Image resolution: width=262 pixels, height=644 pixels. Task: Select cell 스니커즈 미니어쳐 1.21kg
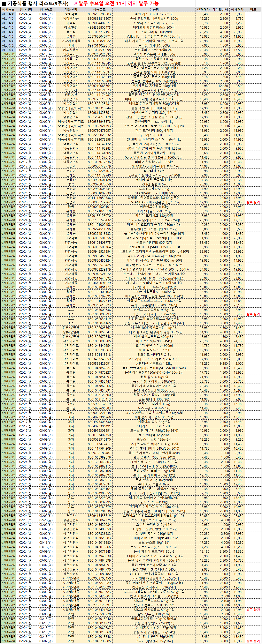tap(154, 426)
